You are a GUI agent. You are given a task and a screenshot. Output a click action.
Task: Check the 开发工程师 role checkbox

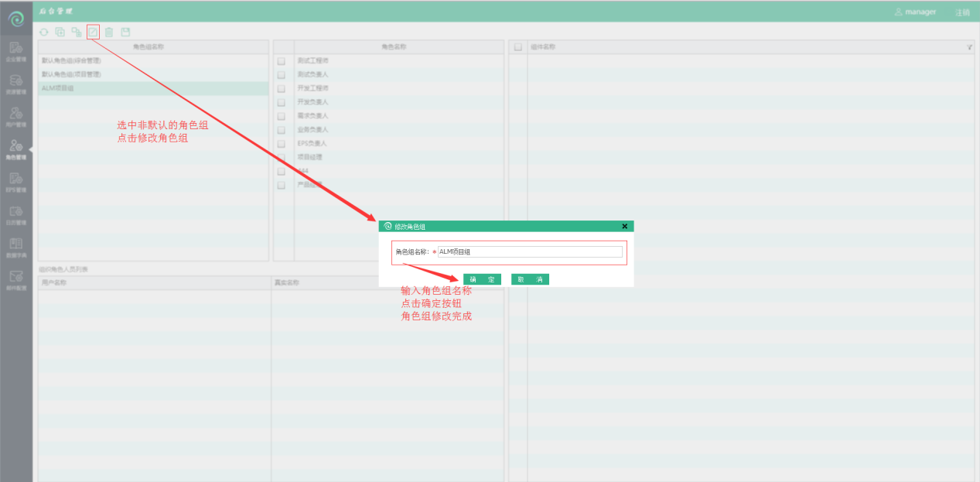tap(282, 88)
